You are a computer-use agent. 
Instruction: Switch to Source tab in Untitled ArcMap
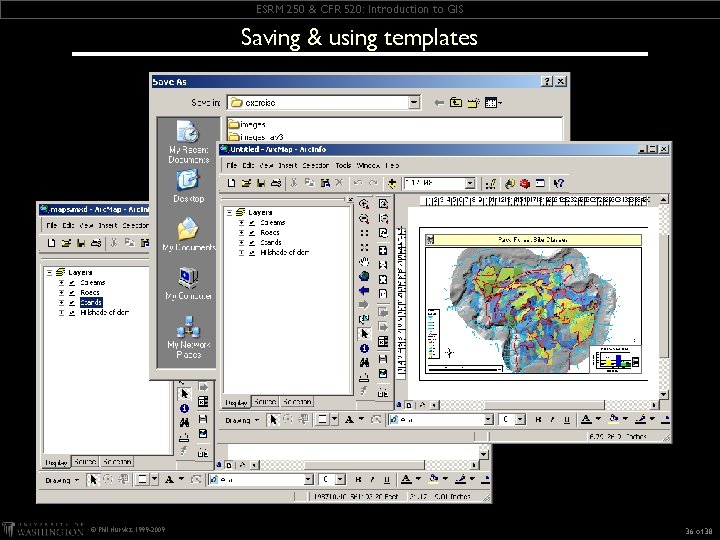265,401
